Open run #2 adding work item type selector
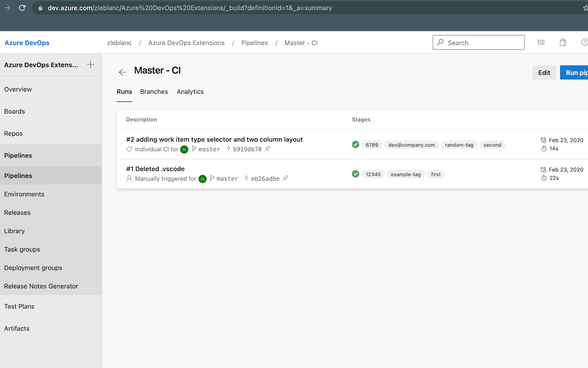 point(215,139)
